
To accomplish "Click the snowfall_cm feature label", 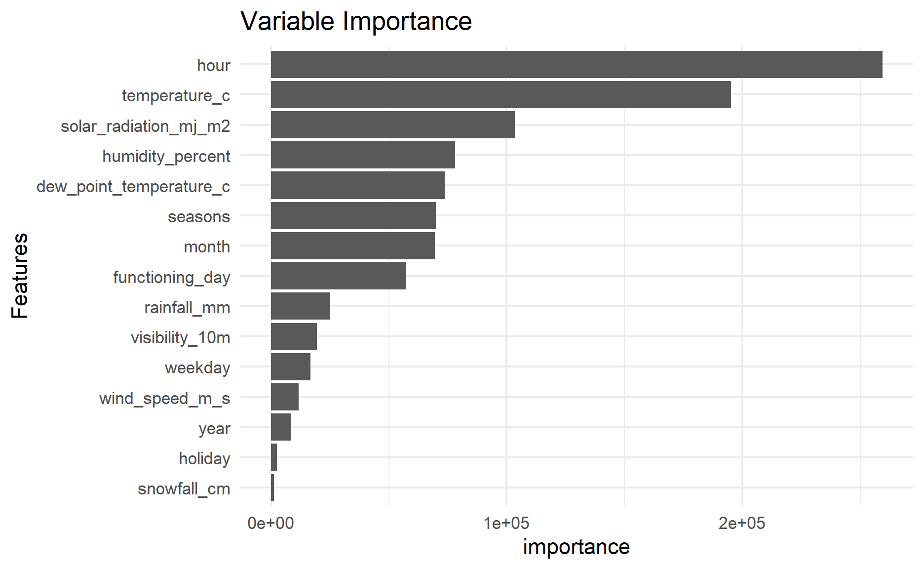I will pos(184,489).
